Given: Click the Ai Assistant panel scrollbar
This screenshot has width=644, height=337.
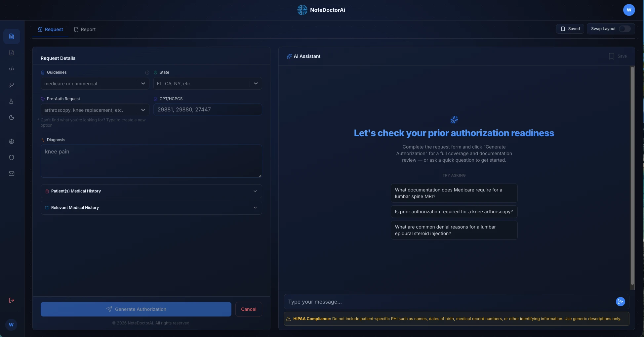Looking at the screenshot, I should point(632,175).
